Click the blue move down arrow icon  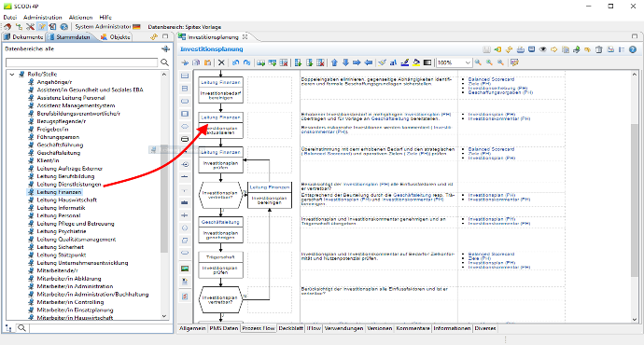[x=345, y=62]
